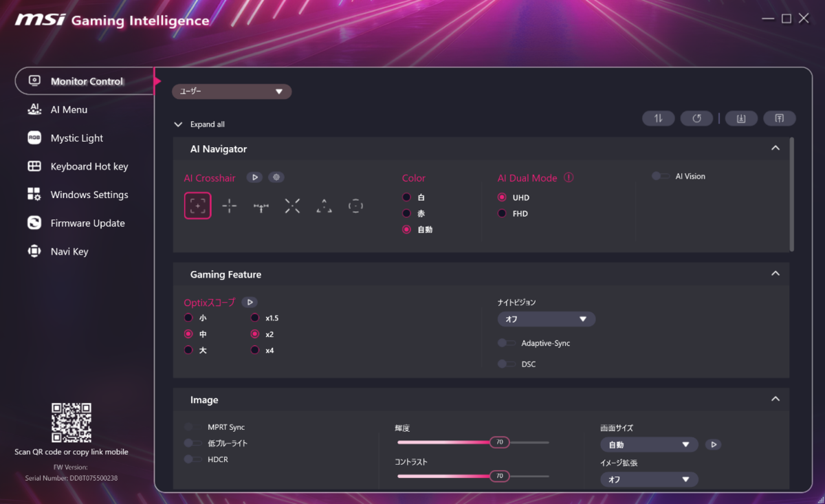Select Optix scope x4 magnification
Screen dimensions: 825x504
coord(254,350)
